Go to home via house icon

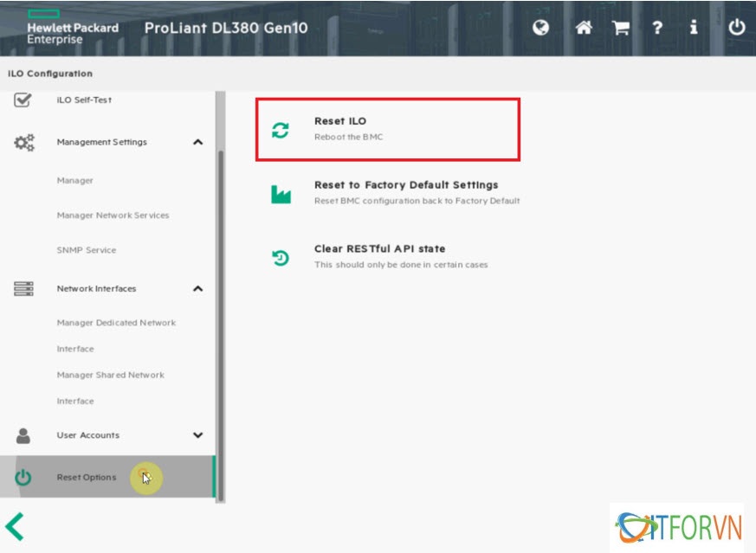click(x=584, y=28)
